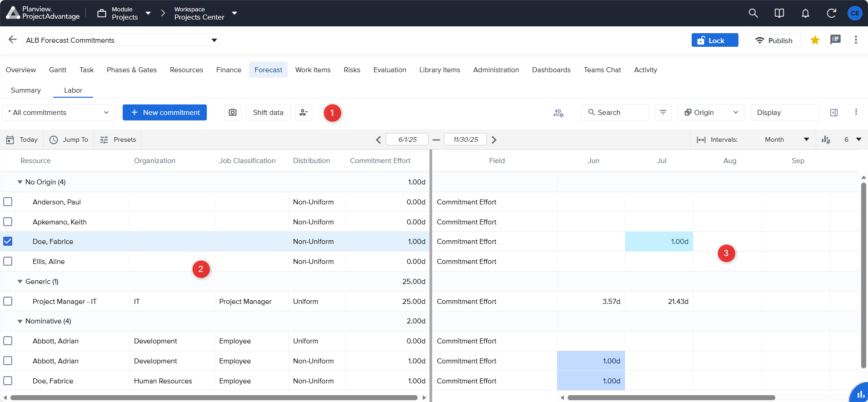This screenshot has width=868, height=402.
Task: Open the Summary sub-tab
Action: (26, 90)
